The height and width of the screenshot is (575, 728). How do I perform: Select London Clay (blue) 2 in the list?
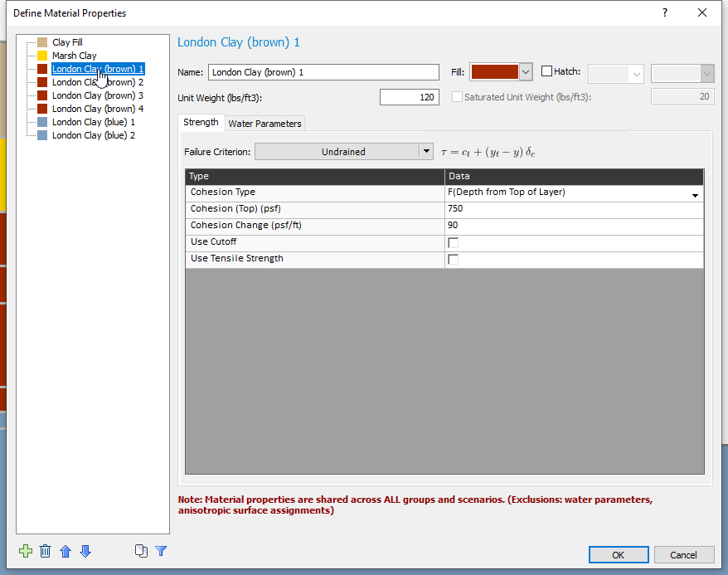(94, 135)
